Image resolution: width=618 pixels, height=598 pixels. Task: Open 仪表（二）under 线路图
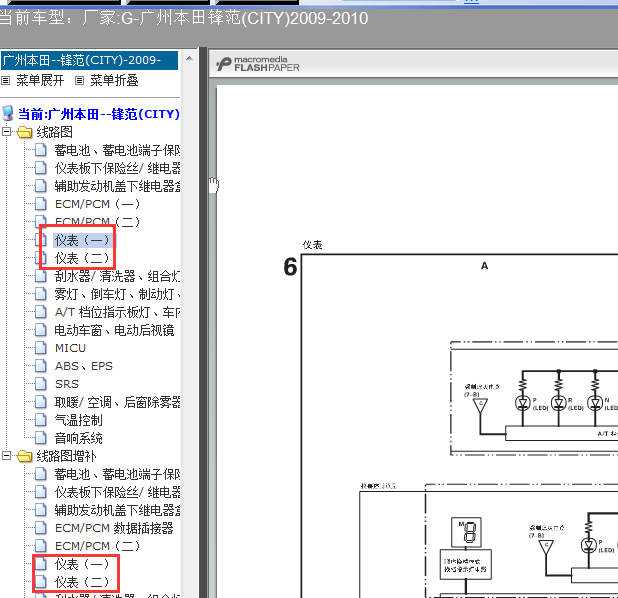click(82, 258)
